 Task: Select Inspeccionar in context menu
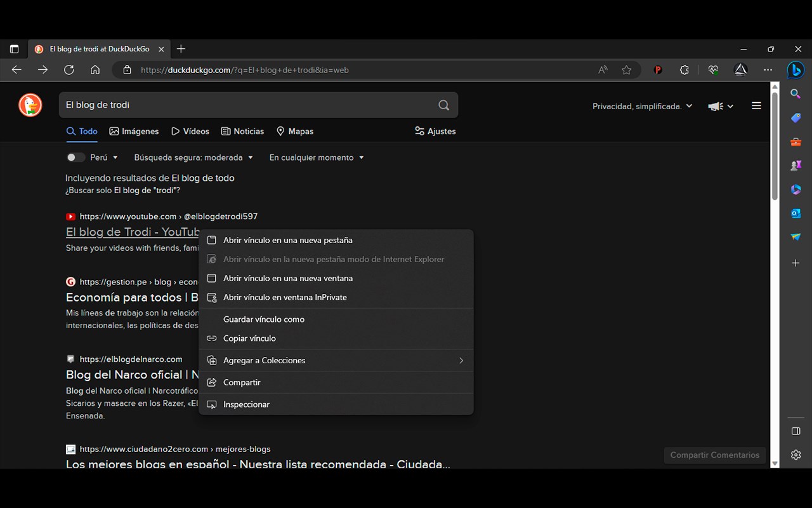[x=336, y=404]
